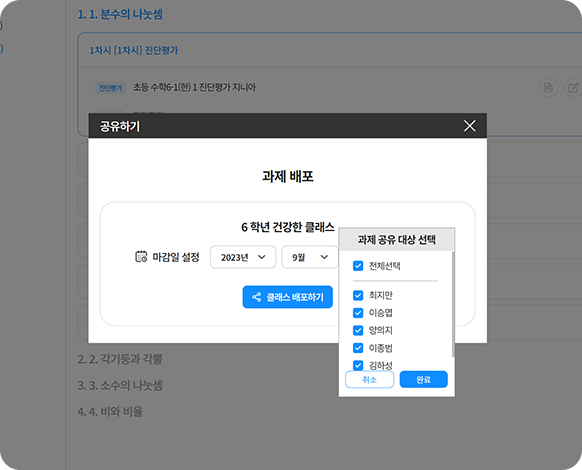The height and width of the screenshot is (470, 582).
Task: Uncheck the 이승엽 checkbox
Action: tap(358, 313)
